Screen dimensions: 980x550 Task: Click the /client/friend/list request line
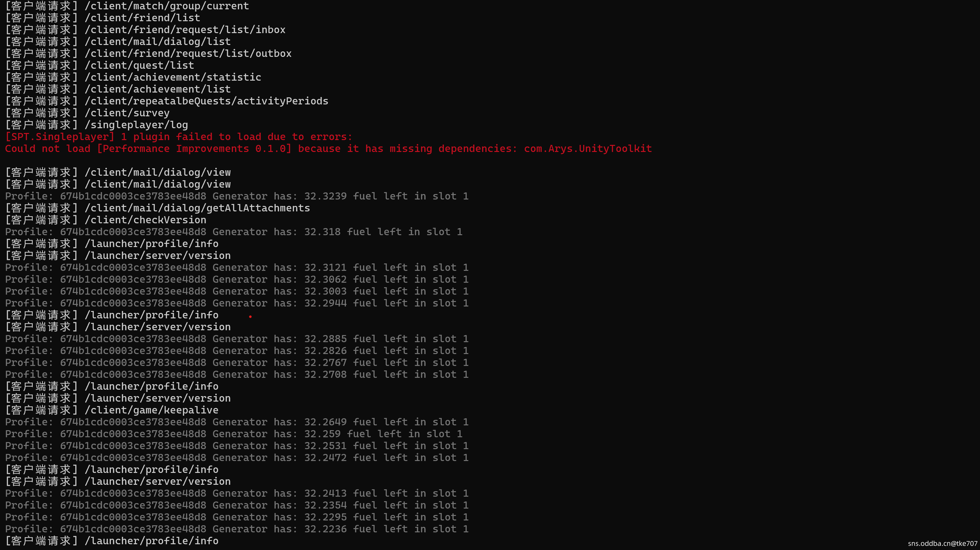pos(142,18)
